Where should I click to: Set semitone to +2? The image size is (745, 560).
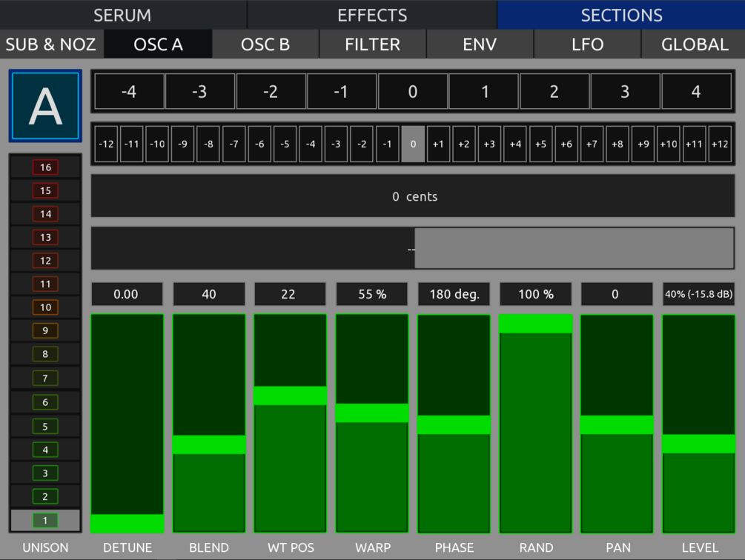tap(464, 144)
